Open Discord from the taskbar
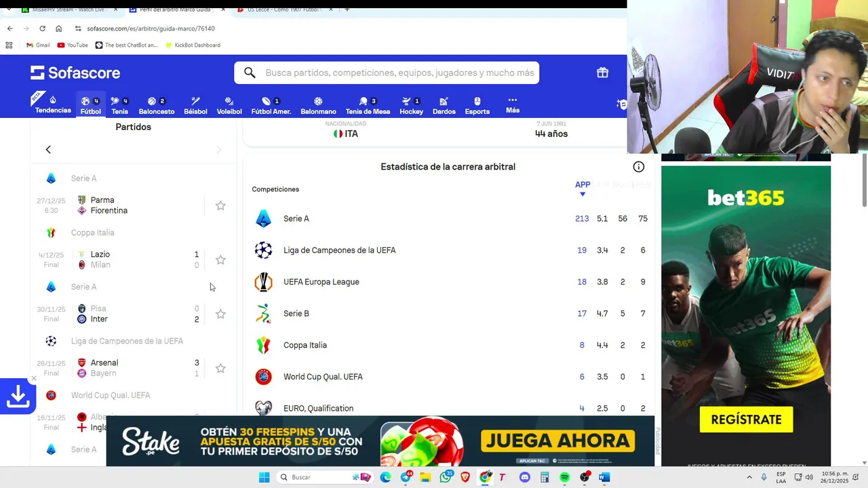This screenshot has height=488, width=868. pos(524,477)
